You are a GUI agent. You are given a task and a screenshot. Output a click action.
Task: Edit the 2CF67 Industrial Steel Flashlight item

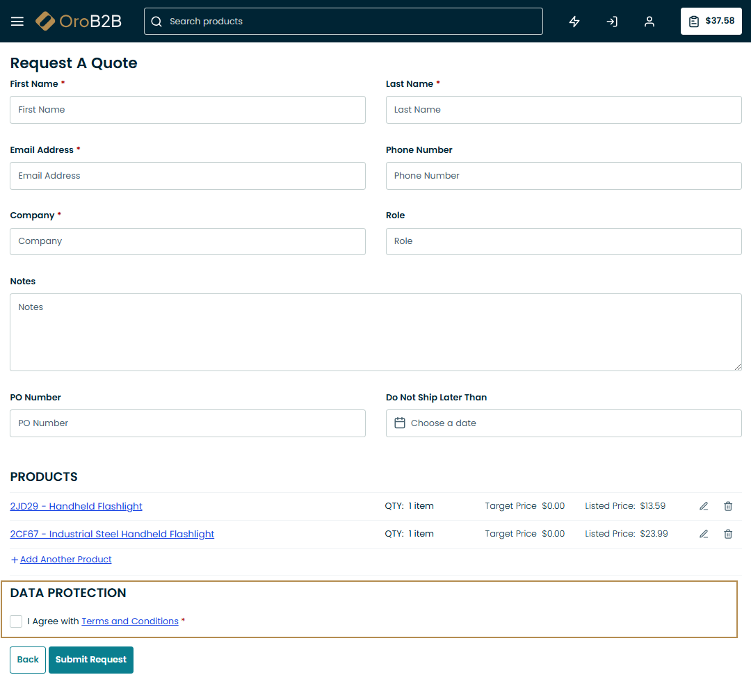704,534
